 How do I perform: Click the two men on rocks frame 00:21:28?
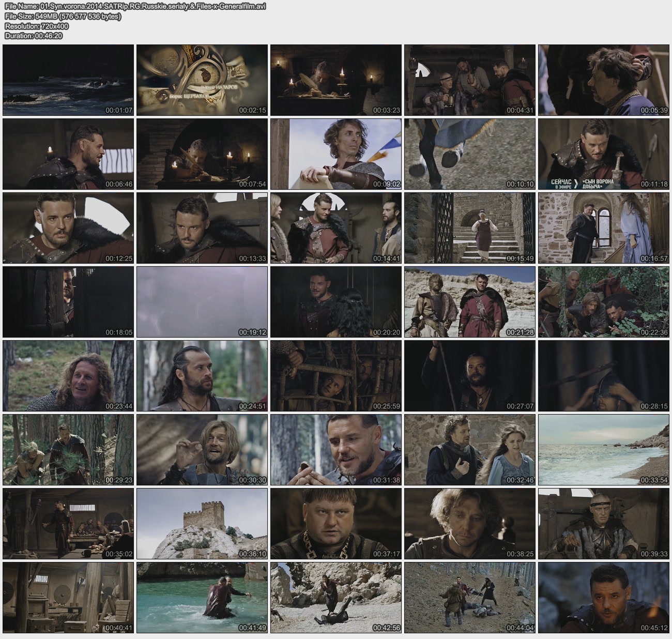pos(470,302)
